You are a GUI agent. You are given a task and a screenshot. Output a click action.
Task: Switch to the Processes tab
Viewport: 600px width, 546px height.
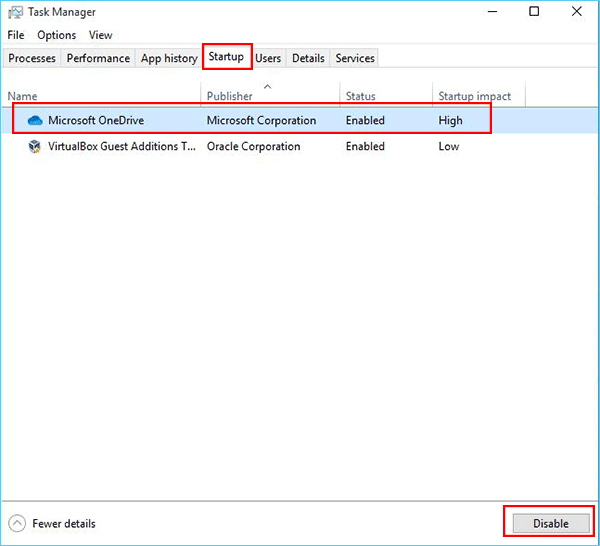[32, 58]
